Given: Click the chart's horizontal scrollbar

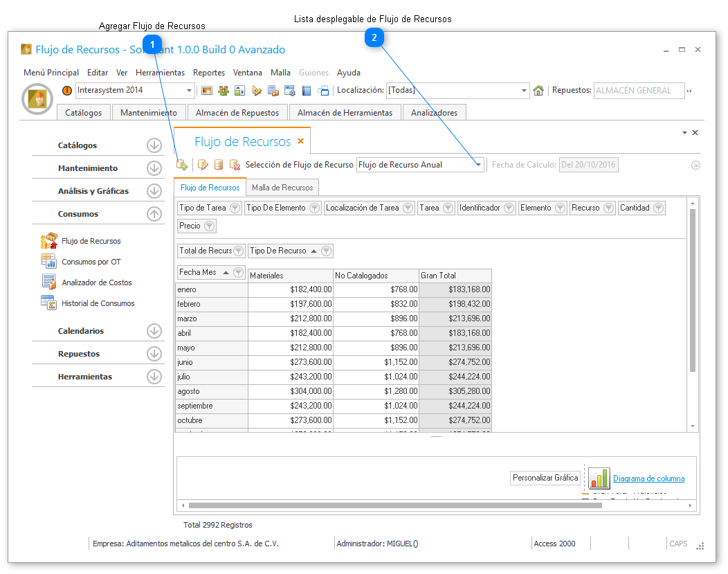Looking at the screenshot, I should 394,505.
